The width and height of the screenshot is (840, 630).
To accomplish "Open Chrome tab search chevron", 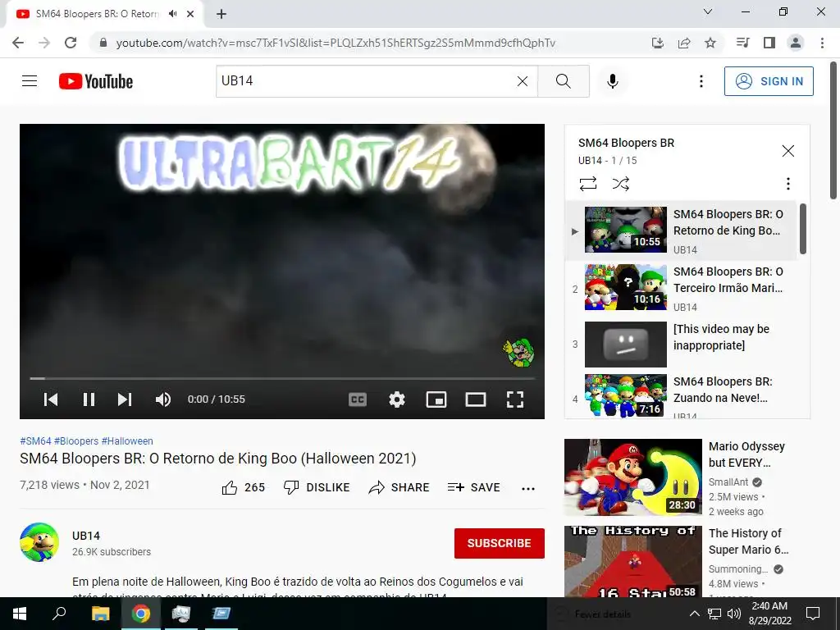I will point(708,11).
